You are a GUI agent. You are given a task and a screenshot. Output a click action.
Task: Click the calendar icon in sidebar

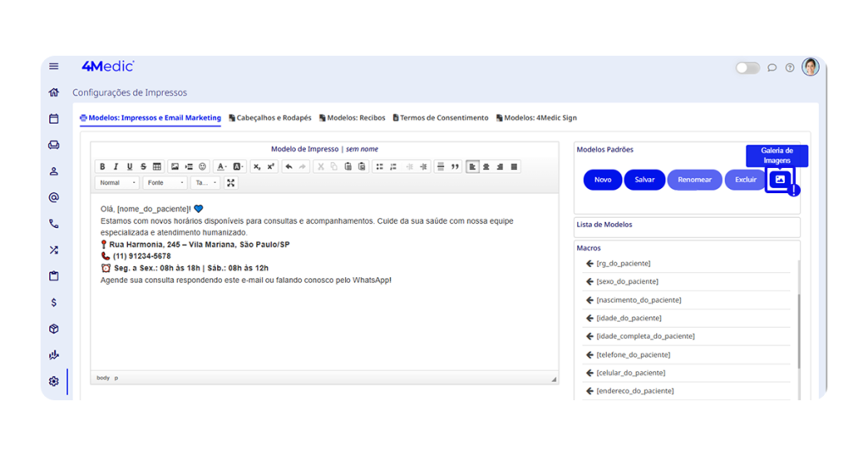(54, 119)
